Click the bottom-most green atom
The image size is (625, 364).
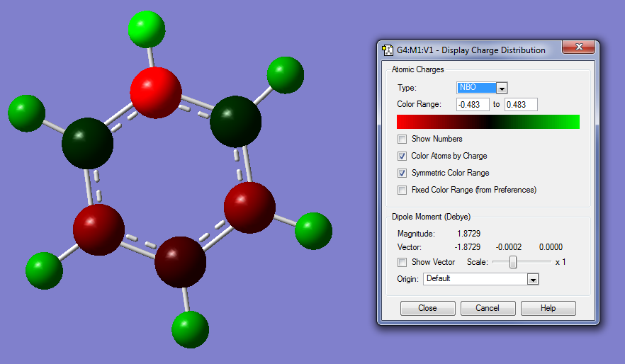(x=190, y=330)
